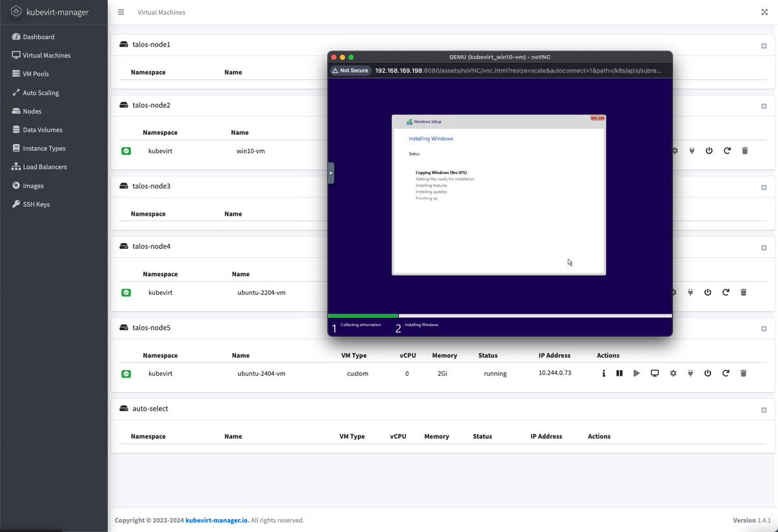Click plug icon for ubuntu-2404-vm

(690, 374)
